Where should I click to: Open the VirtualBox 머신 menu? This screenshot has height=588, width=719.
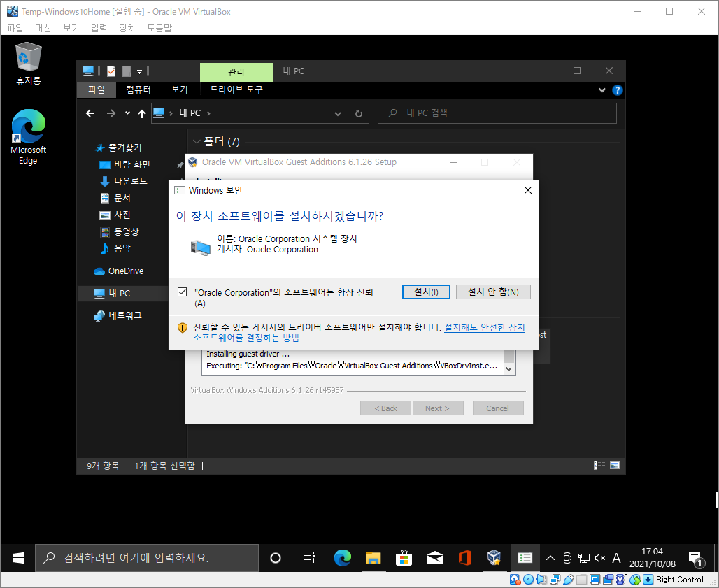(x=43, y=28)
